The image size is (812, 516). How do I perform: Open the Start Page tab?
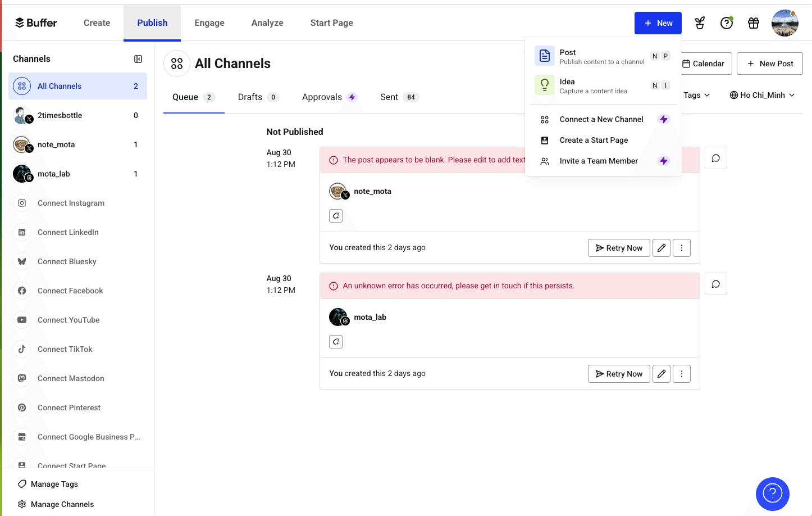point(332,23)
